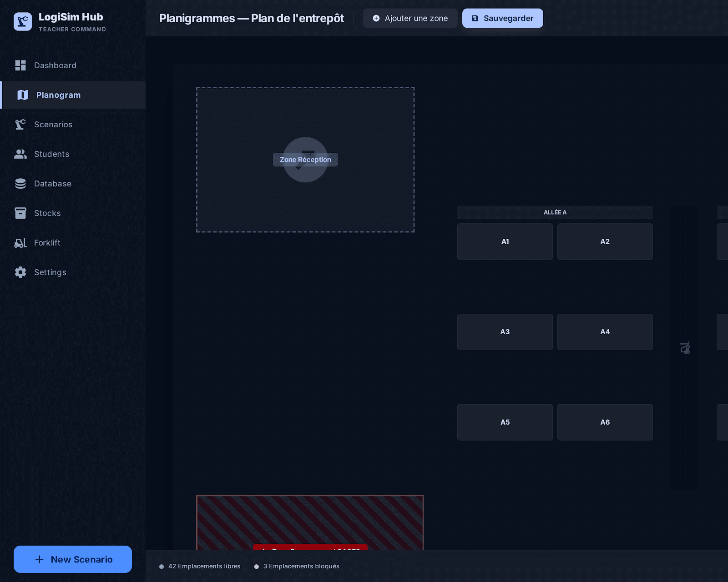Click the ALLÉE A header
The image size is (728, 582).
coord(555,212)
